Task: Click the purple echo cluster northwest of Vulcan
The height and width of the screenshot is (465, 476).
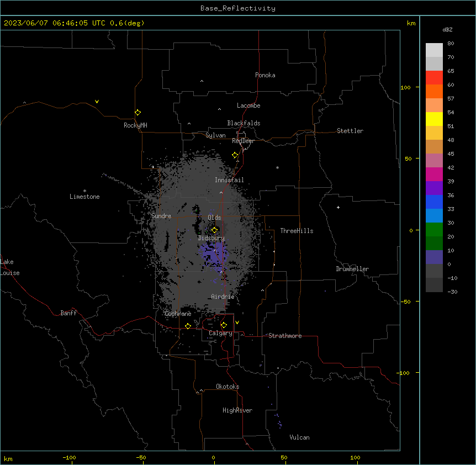Action: [x=278, y=421]
